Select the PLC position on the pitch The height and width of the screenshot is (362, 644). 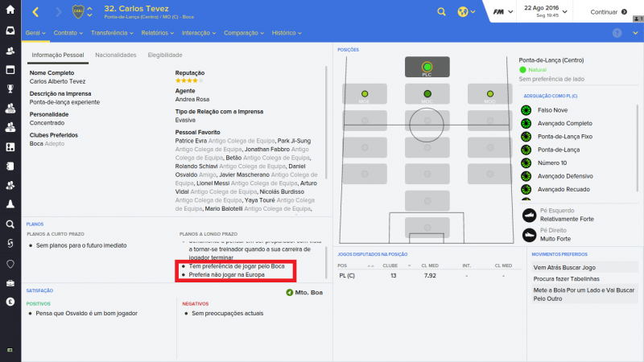click(x=427, y=68)
